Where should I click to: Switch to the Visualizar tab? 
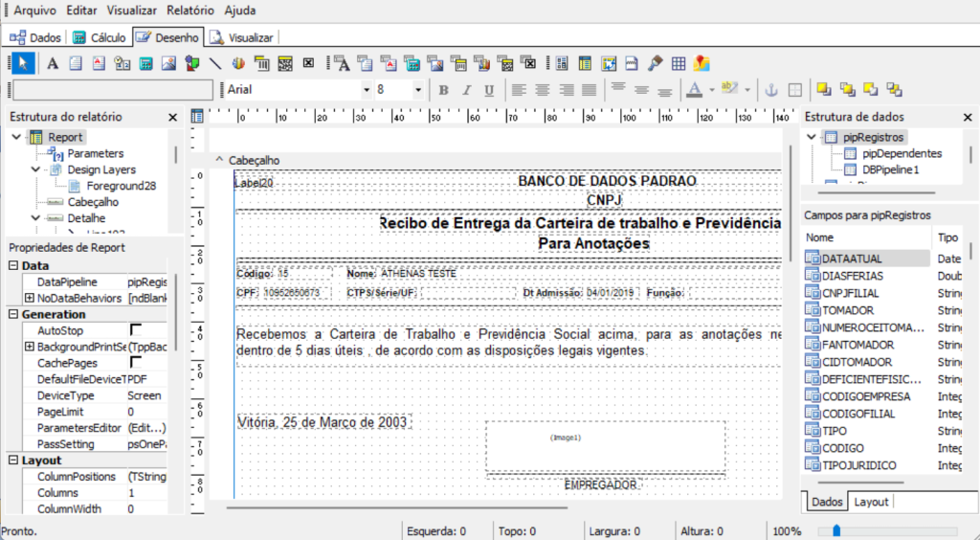pyautogui.click(x=242, y=37)
